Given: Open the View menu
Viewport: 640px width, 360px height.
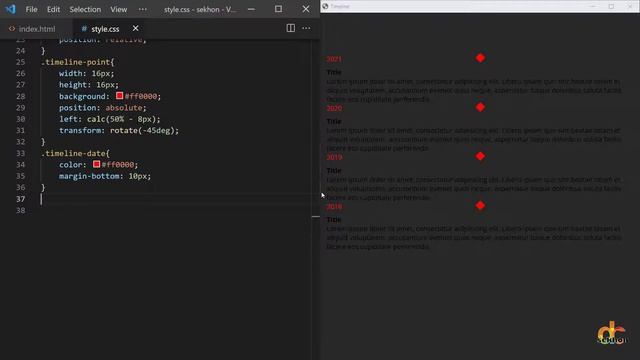Looking at the screenshot, I should coord(118,9).
